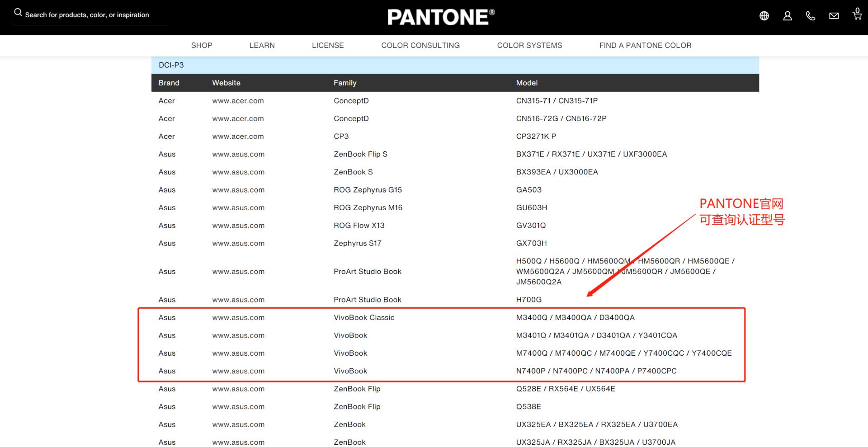Click the VivoBook Classic family cell

[364, 318]
